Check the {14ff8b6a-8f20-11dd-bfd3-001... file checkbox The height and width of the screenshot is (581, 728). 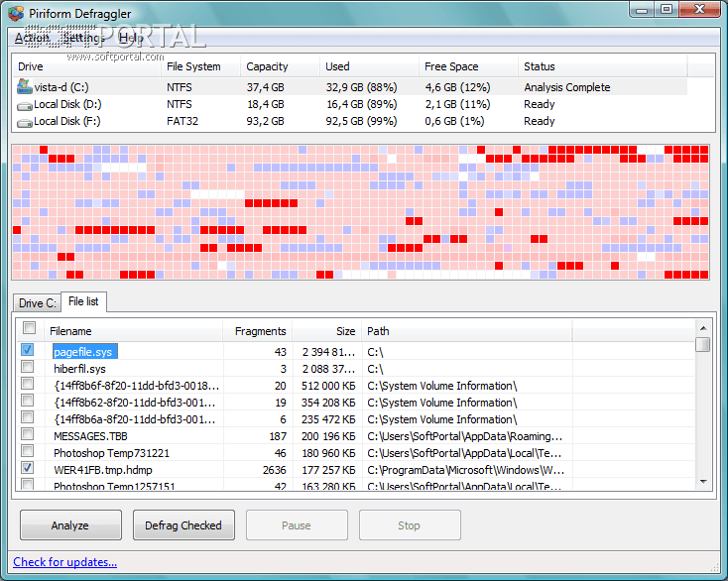click(28, 416)
